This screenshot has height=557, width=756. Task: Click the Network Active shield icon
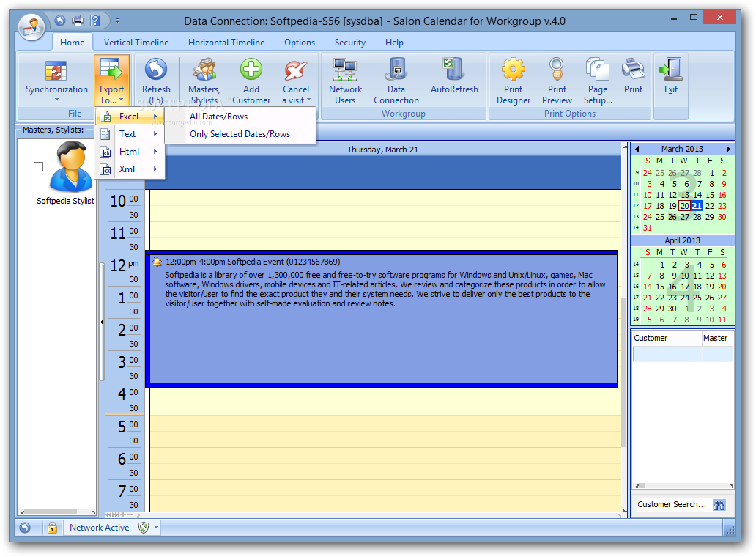(x=143, y=528)
